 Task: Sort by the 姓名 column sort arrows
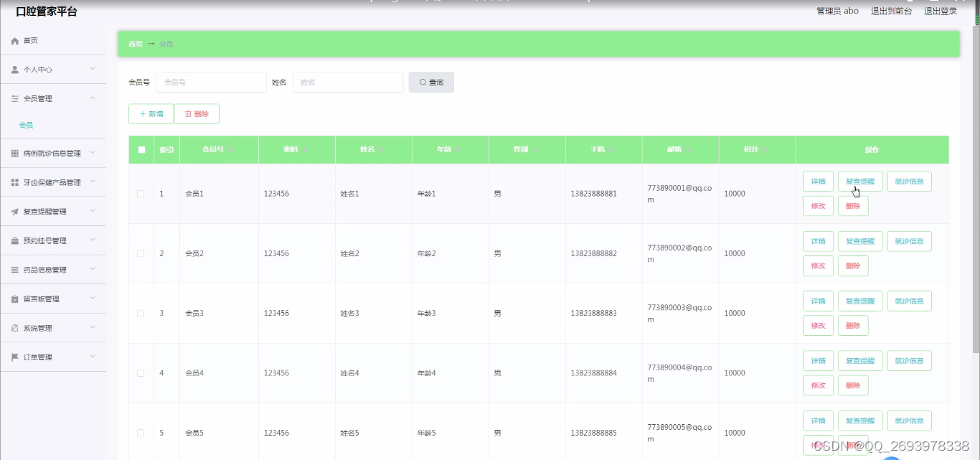tap(381, 150)
